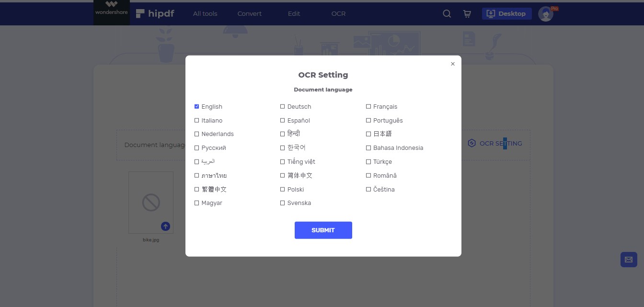Click the Desktop download button
Screen dimensions: 644x307
506,13
